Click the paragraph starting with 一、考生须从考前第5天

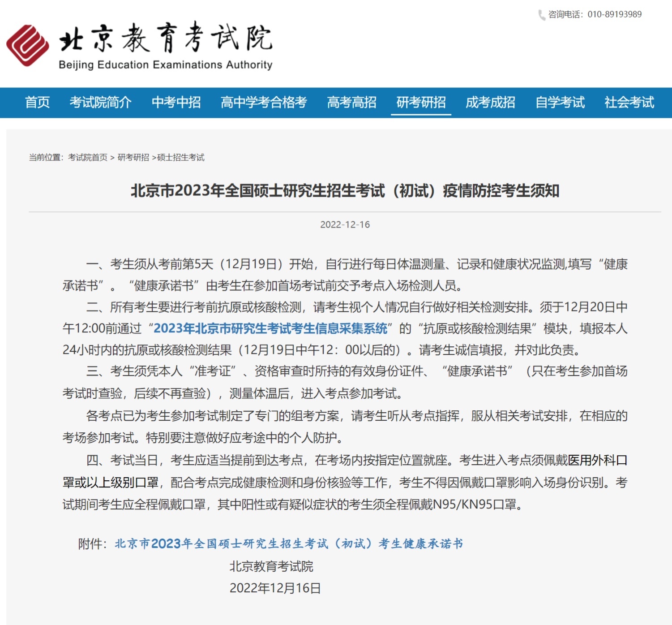(x=345, y=275)
